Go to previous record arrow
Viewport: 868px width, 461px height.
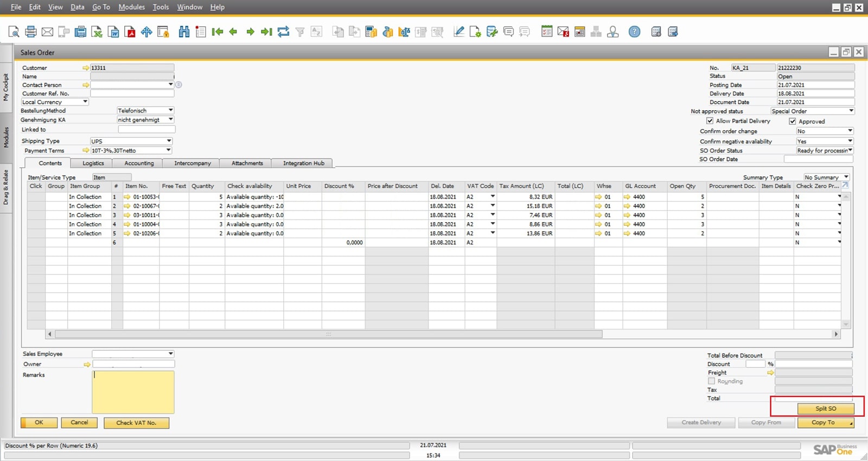(233, 32)
